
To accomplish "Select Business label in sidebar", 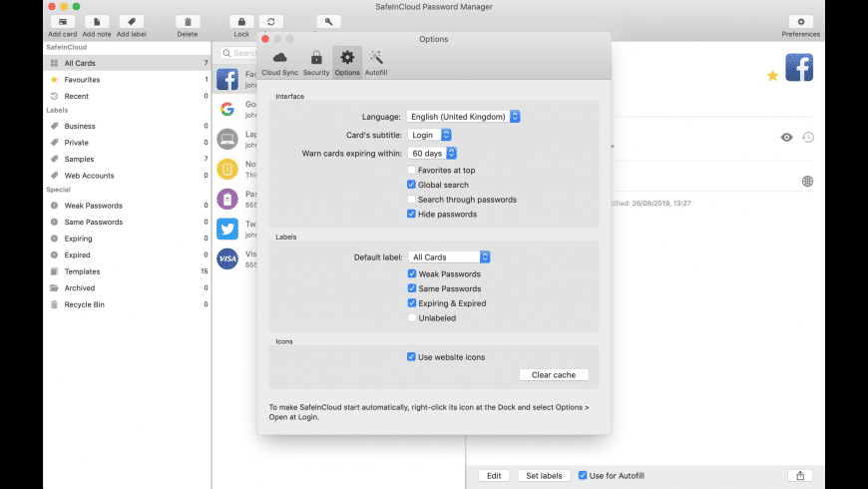I will point(128,127).
